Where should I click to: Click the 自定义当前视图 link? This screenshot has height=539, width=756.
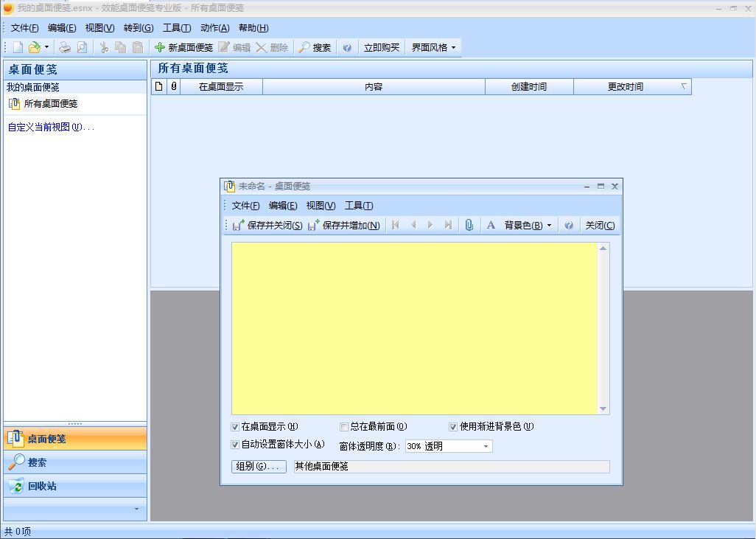coord(51,127)
